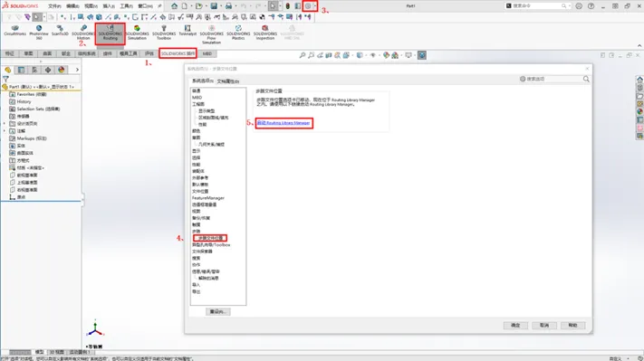
Task: Open PhotoView 360 add-in
Action: click(x=39, y=33)
